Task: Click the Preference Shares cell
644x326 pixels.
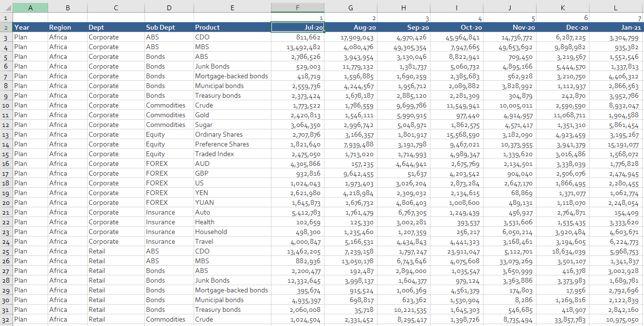Action: 233,144
